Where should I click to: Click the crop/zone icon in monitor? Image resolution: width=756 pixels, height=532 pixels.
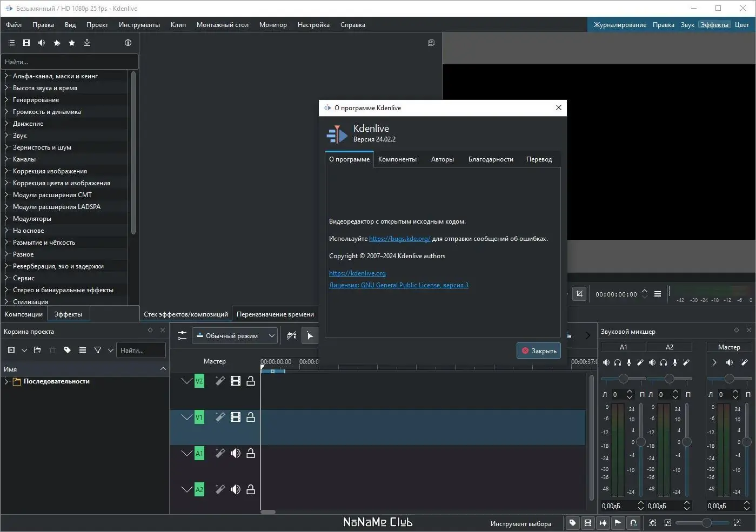coord(579,294)
